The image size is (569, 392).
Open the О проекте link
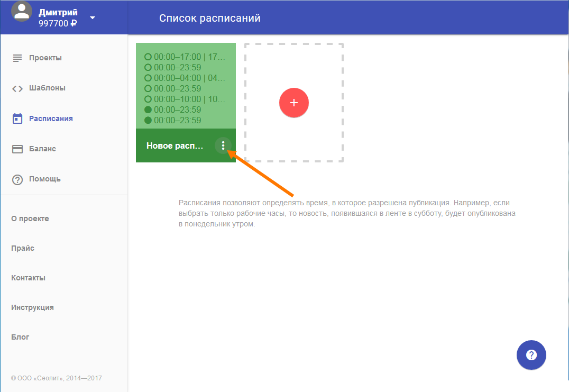click(30, 218)
